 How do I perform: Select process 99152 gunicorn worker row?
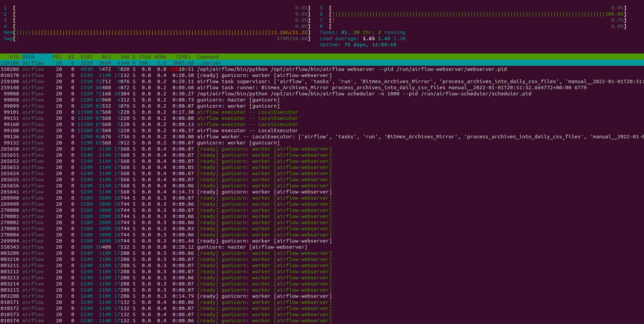pyautogui.click(x=322, y=143)
